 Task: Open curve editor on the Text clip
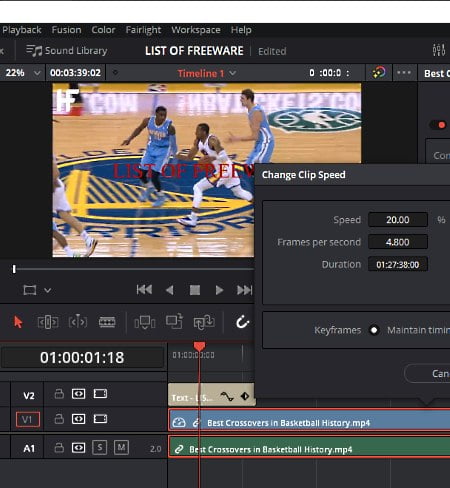(227, 396)
